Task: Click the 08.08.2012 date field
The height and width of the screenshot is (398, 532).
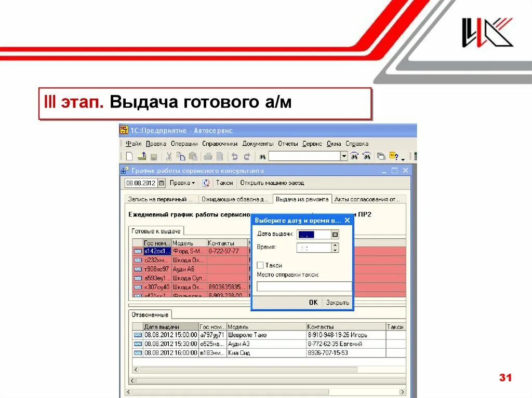Action: [x=141, y=183]
